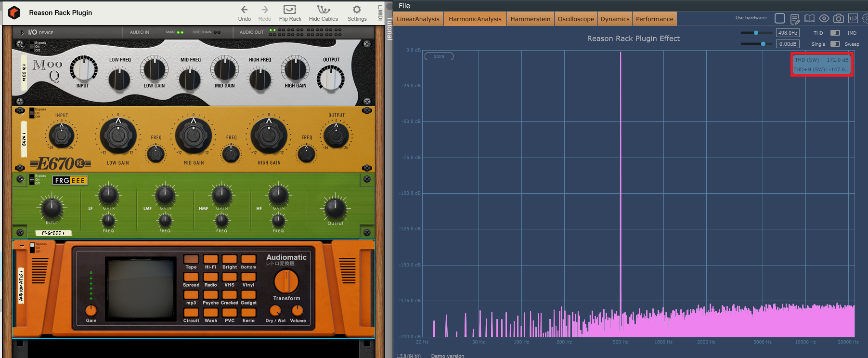Click the Flip Rack icon
This screenshot has height=358, width=868.
[x=290, y=10]
